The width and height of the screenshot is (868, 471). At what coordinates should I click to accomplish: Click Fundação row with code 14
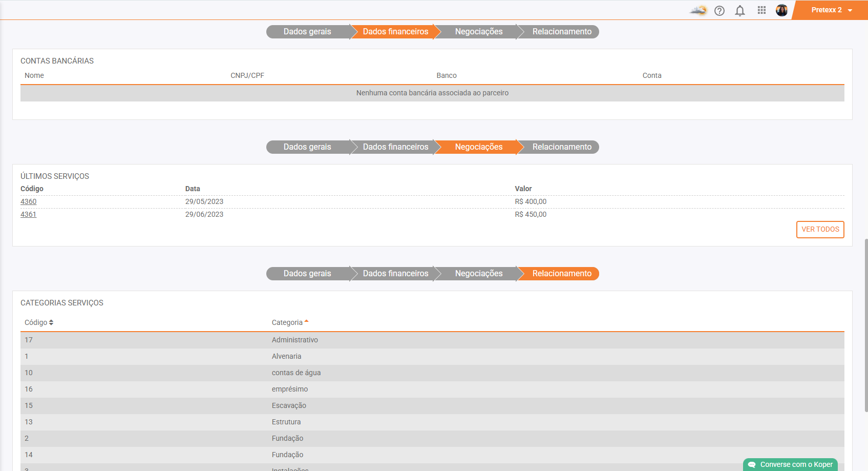pos(432,455)
